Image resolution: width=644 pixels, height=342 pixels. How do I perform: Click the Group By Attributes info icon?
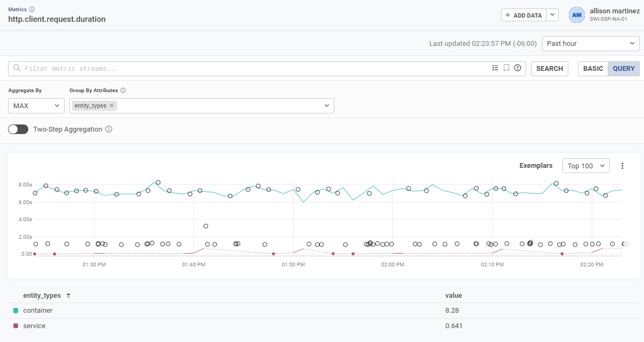123,90
